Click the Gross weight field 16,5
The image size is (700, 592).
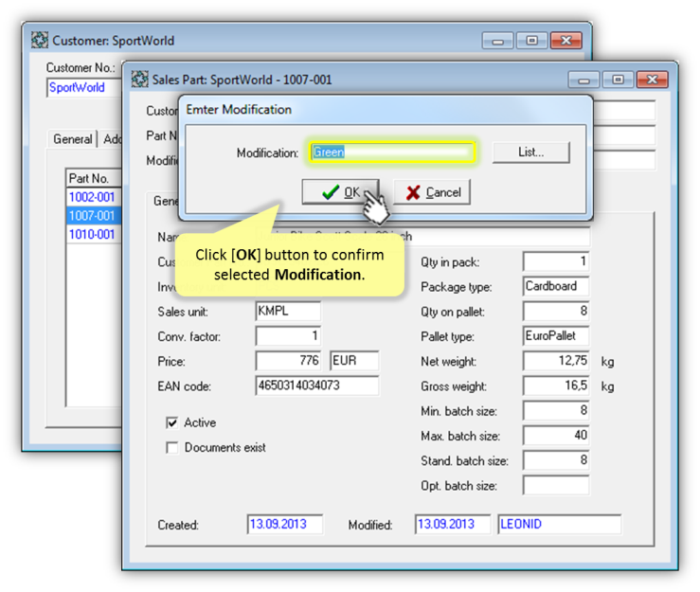click(556, 386)
